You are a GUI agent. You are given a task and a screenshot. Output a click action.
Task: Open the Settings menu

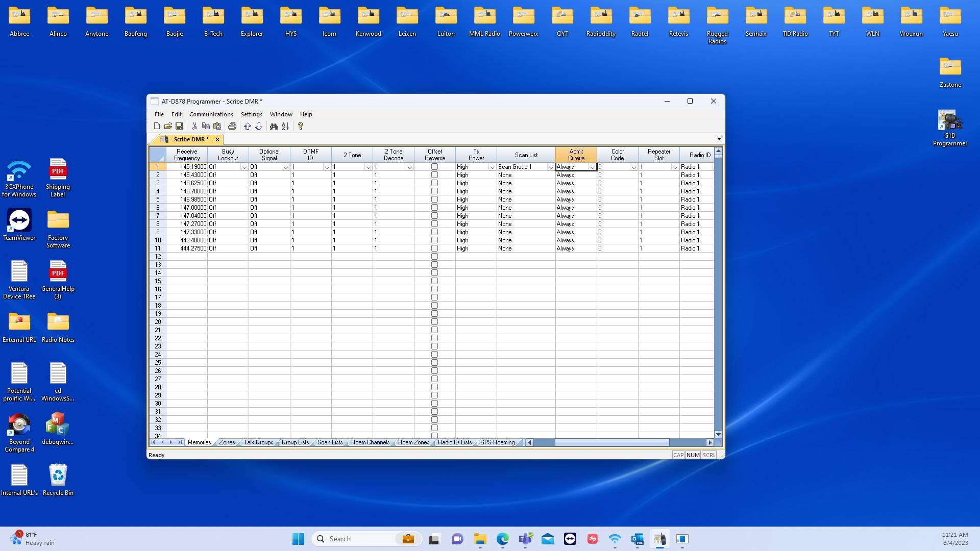[252, 114]
